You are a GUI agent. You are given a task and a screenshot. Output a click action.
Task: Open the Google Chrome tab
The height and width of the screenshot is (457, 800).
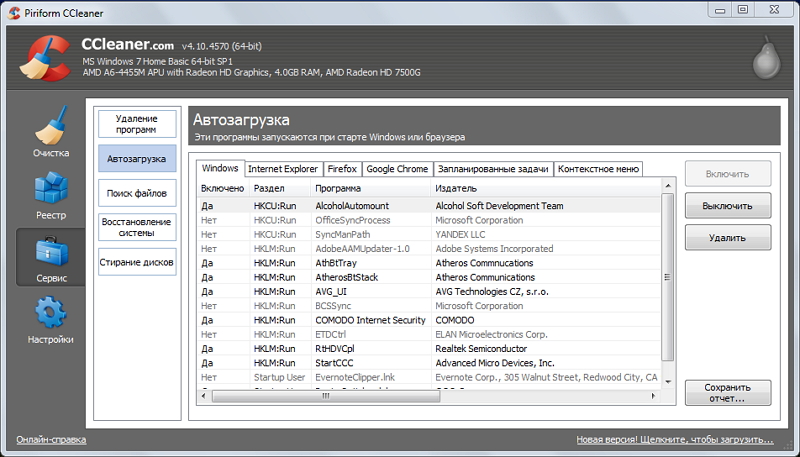click(397, 169)
